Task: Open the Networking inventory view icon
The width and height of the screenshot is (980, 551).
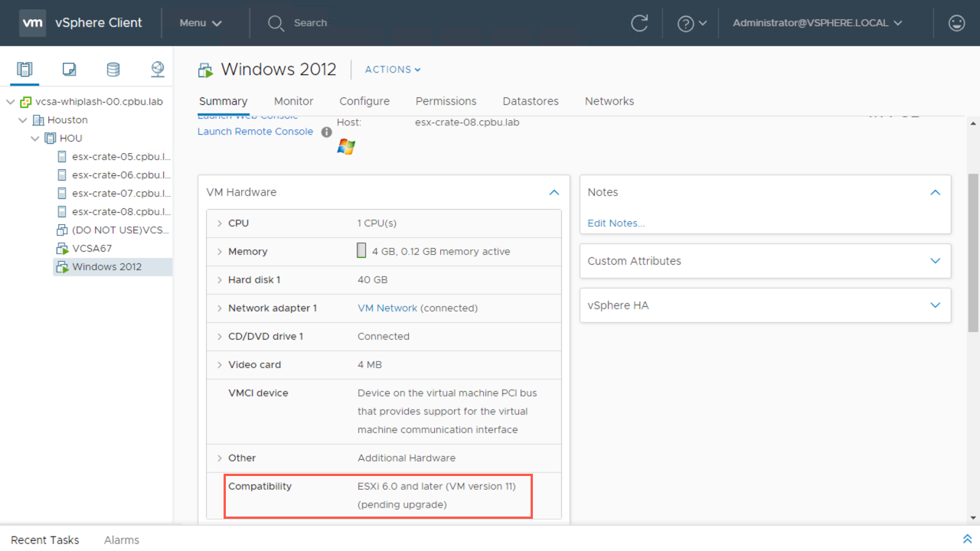Action: coord(158,70)
